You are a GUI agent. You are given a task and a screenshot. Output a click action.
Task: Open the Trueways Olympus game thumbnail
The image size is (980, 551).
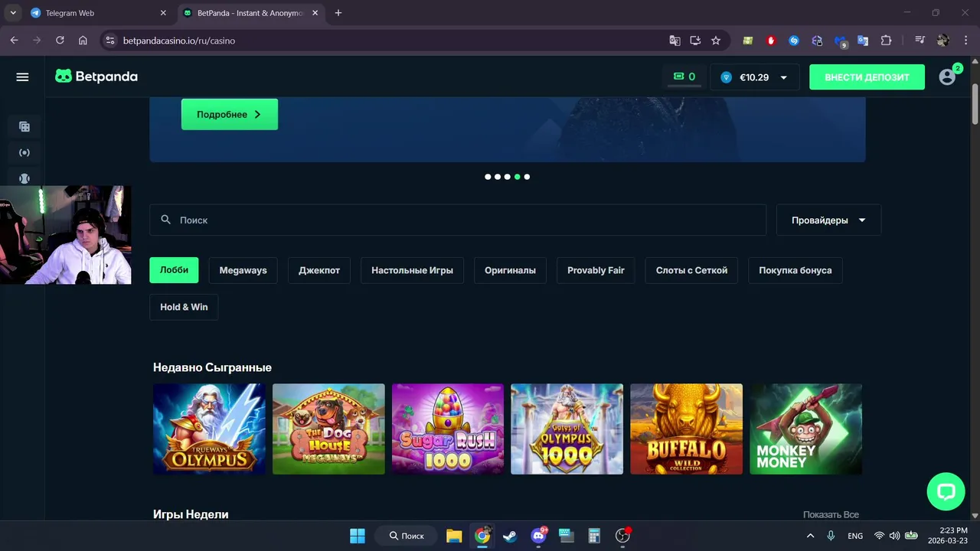[x=209, y=429]
